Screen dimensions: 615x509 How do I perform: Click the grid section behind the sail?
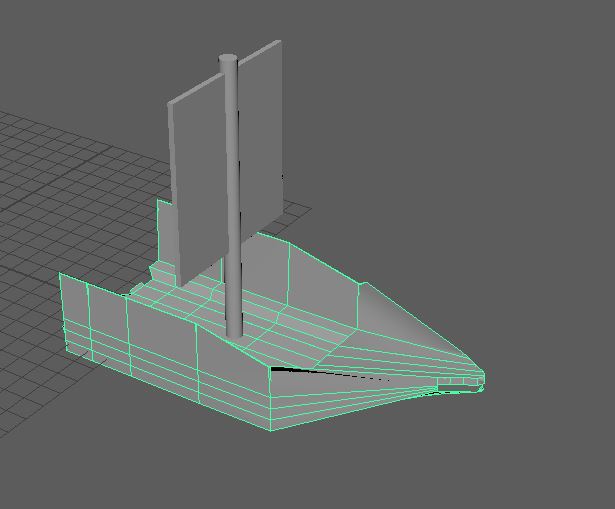(295, 208)
